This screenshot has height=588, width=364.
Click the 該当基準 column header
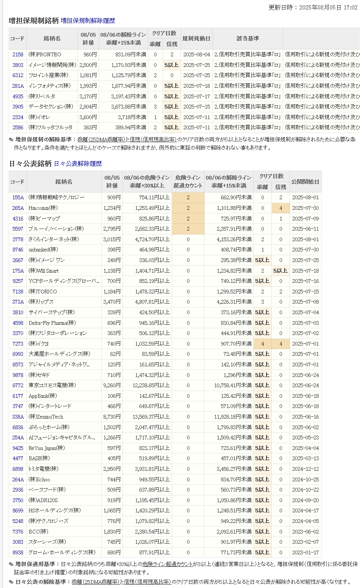click(x=248, y=39)
